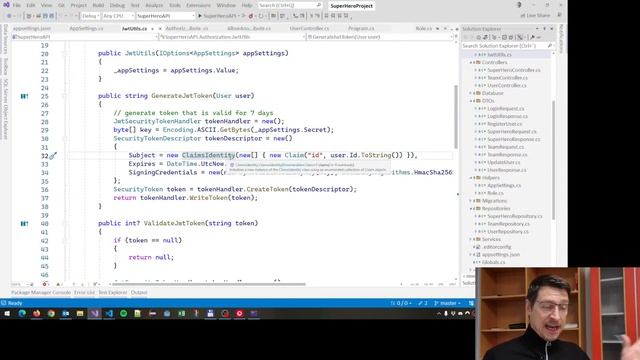Click the interface indicator icon on line 25

[24, 96]
